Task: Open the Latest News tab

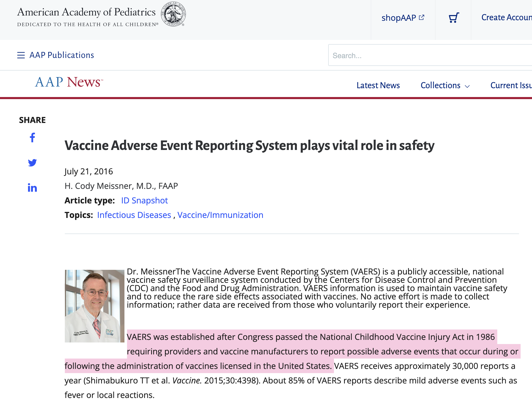Action: coord(378,85)
